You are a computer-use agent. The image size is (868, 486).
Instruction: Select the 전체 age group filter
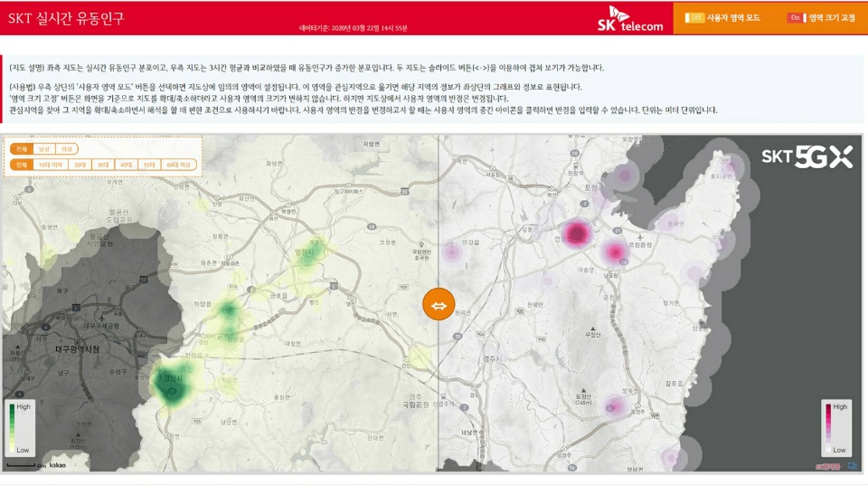pos(22,165)
